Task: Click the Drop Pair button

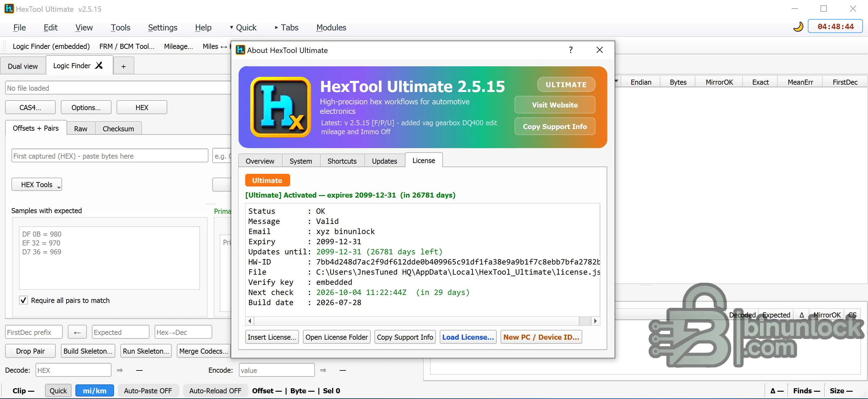Action: point(30,351)
